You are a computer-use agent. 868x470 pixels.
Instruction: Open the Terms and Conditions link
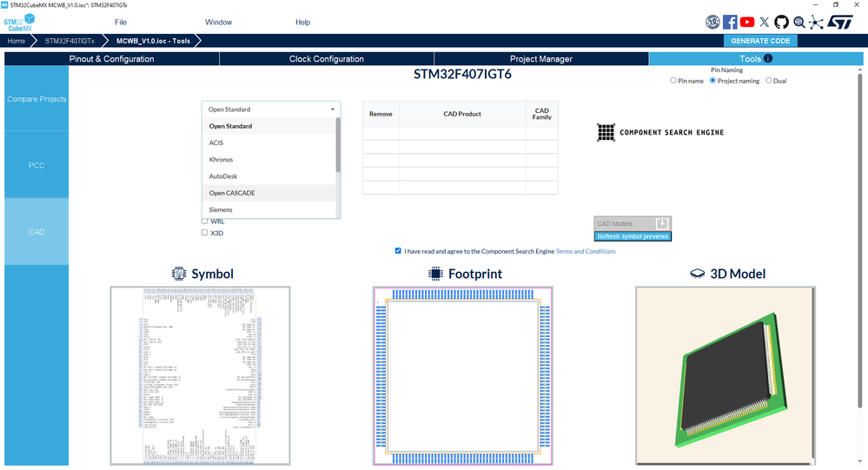point(585,251)
